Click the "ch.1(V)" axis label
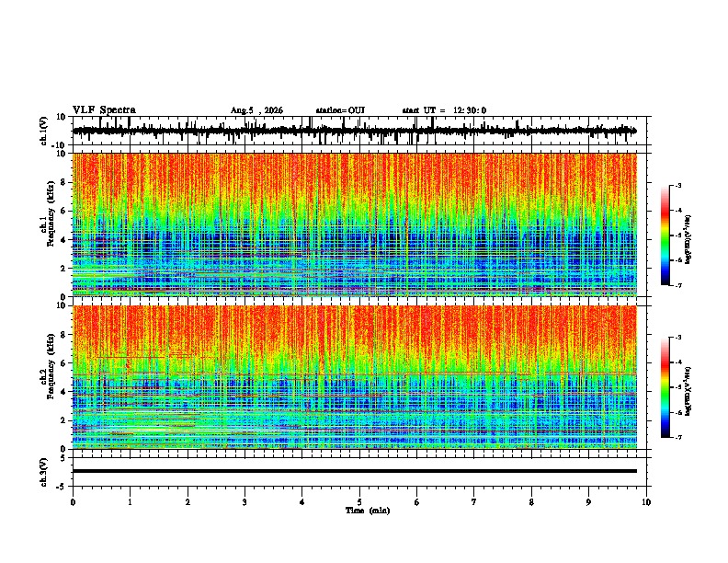This screenshot has height=563, width=728. tap(44, 131)
